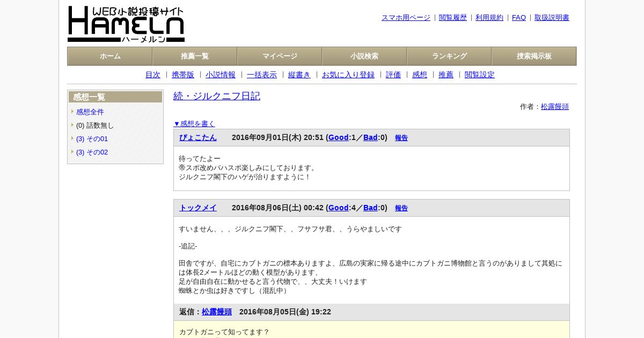644x338 pixels.
Task: Open マイページ in the navigation bar
Action: (280, 56)
